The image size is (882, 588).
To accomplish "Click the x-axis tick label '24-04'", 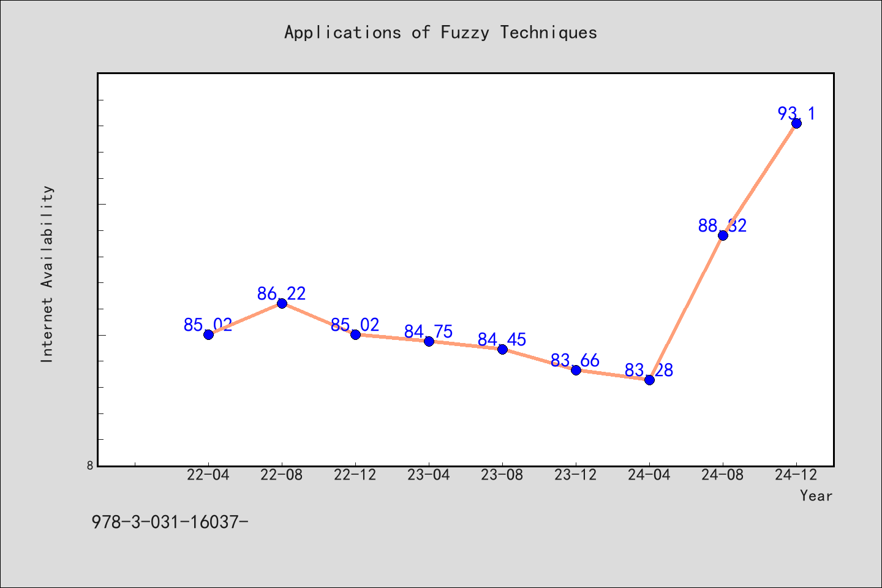I will [x=649, y=475].
